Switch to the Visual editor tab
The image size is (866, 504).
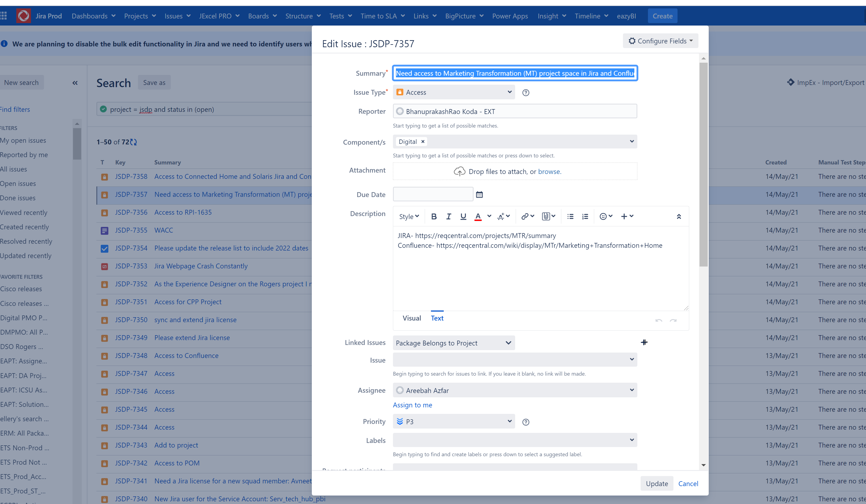click(x=411, y=318)
